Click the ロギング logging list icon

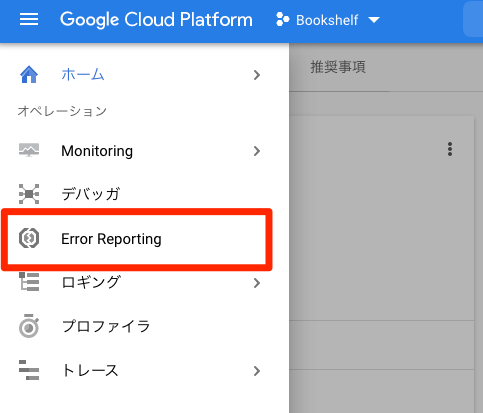[x=29, y=282]
